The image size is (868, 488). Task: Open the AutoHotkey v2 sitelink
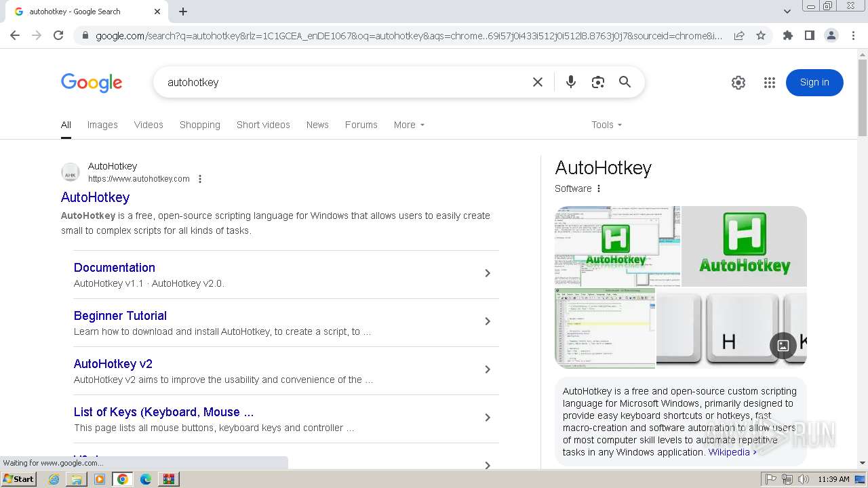pyautogui.click(x=113, y=363)
